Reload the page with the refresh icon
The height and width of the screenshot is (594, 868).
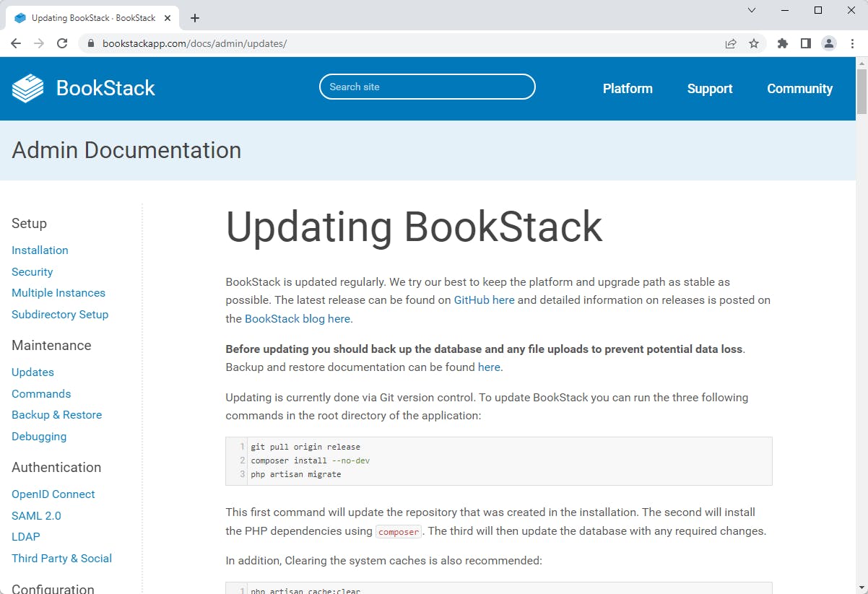pyautogui.click(x=62, y=43)
